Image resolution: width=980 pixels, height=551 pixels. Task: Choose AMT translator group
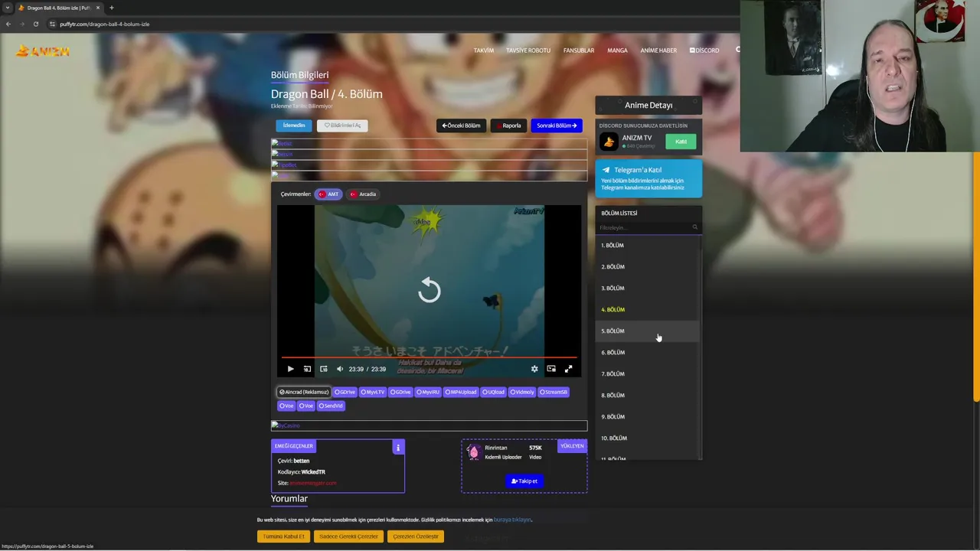[x=328, y=194]
